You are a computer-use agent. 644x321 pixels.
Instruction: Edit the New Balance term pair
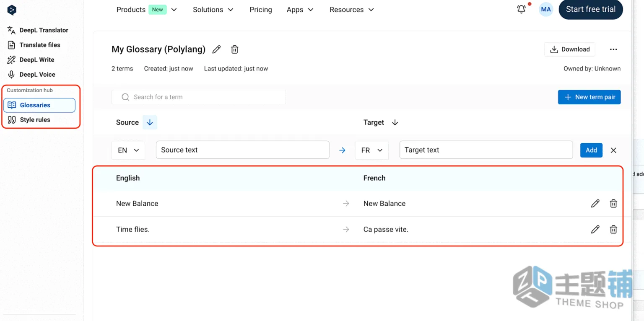[595, 204]
